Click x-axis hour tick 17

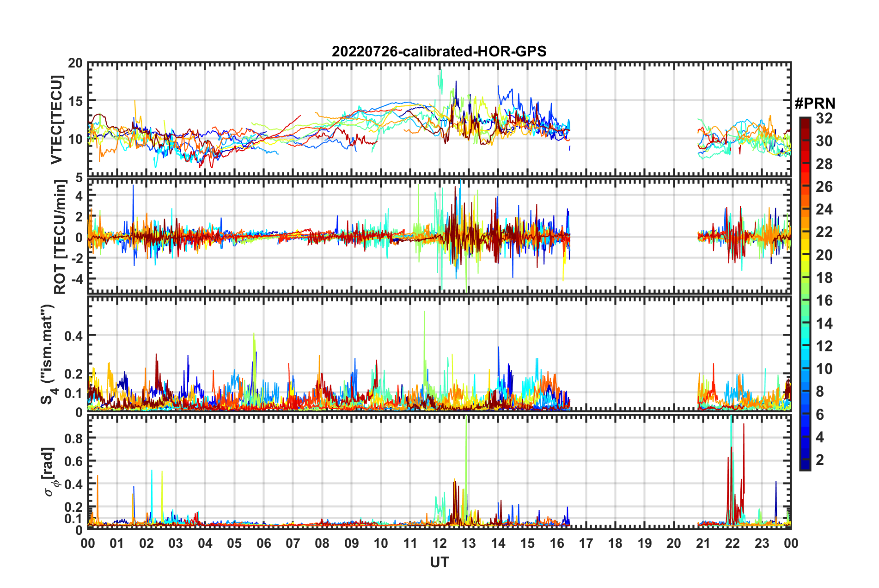click(x=586, y=543)
